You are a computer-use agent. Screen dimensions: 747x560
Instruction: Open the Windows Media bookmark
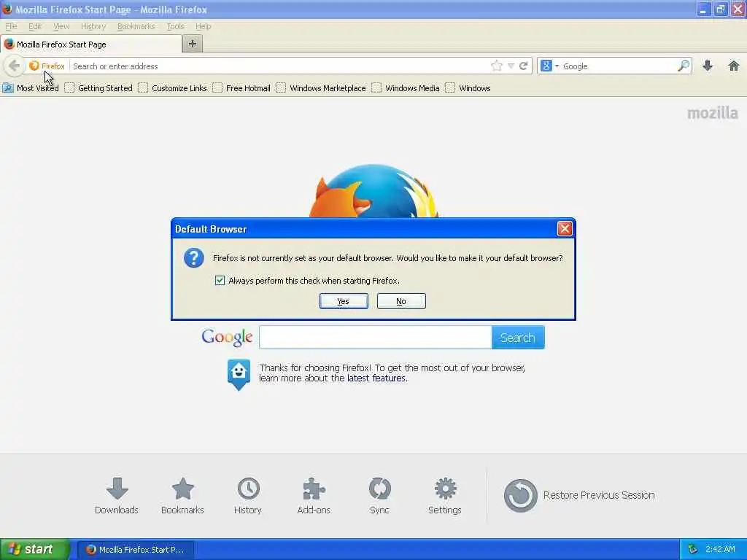click(406, 88)
